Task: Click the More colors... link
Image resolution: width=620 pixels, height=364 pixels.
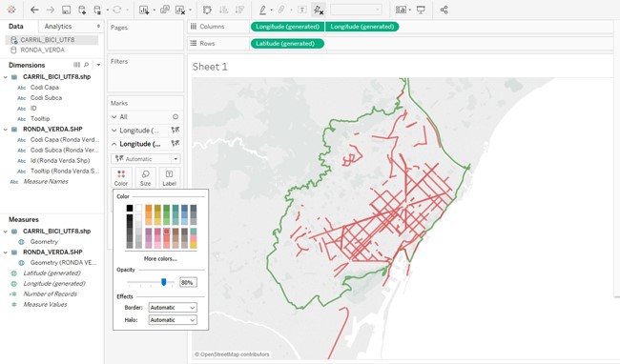Action: click(x=160, y=258)
